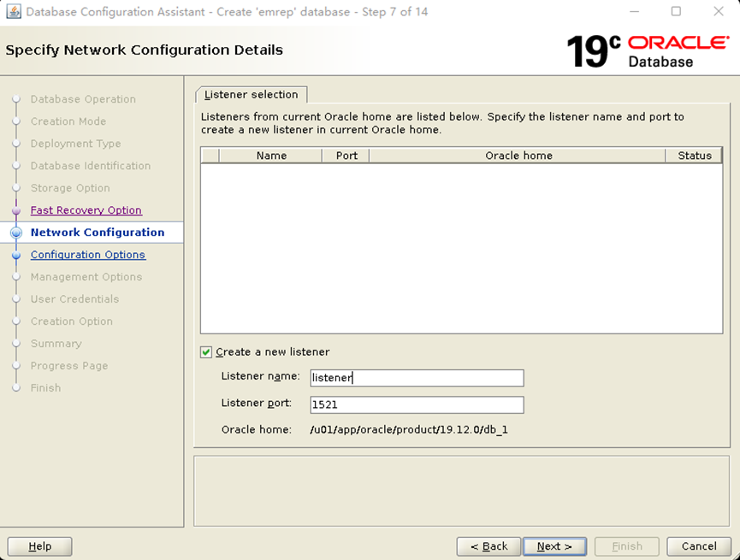Uncheck the Create a new listener checkbox
Screen dimensions: 740x560
(x=206, y=352)
